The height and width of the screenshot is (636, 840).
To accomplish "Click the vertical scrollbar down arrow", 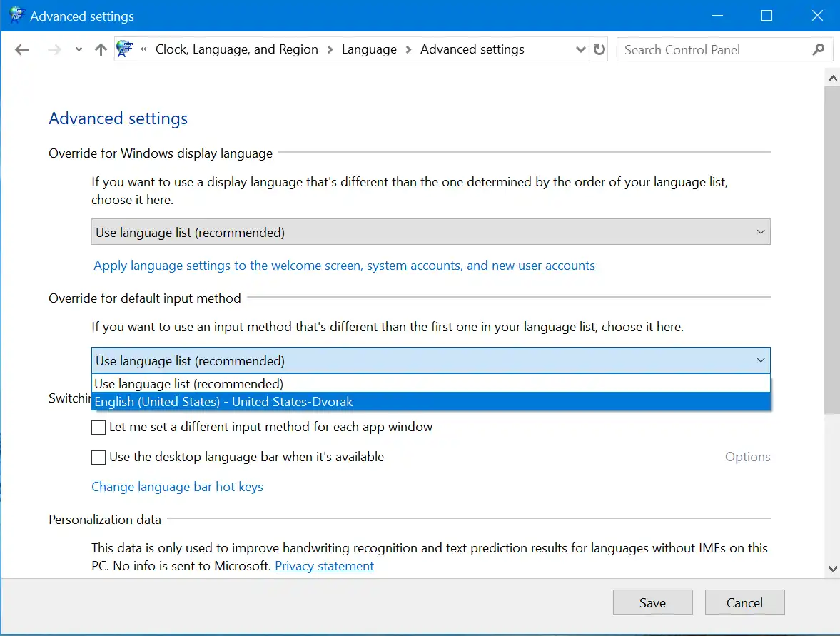I will coord(832,569).
